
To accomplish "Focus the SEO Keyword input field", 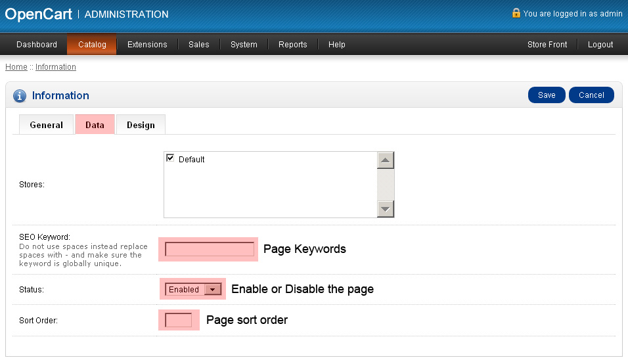I will [x=210, y=249].
